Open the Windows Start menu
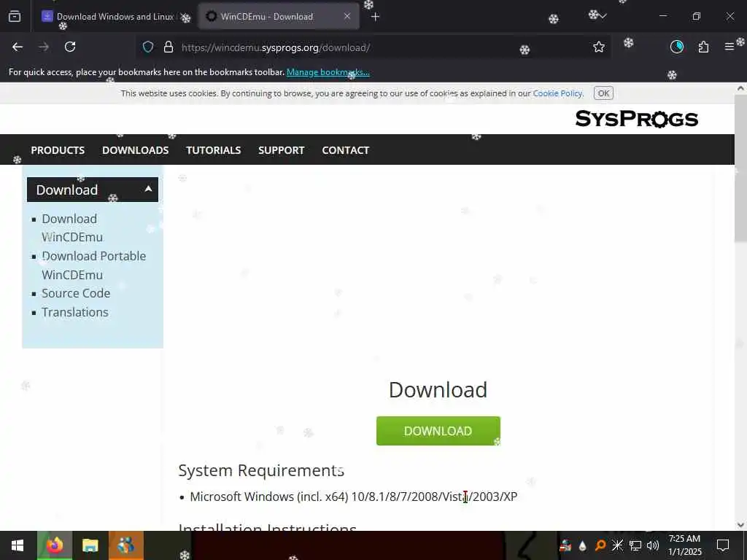 [18, 545]
